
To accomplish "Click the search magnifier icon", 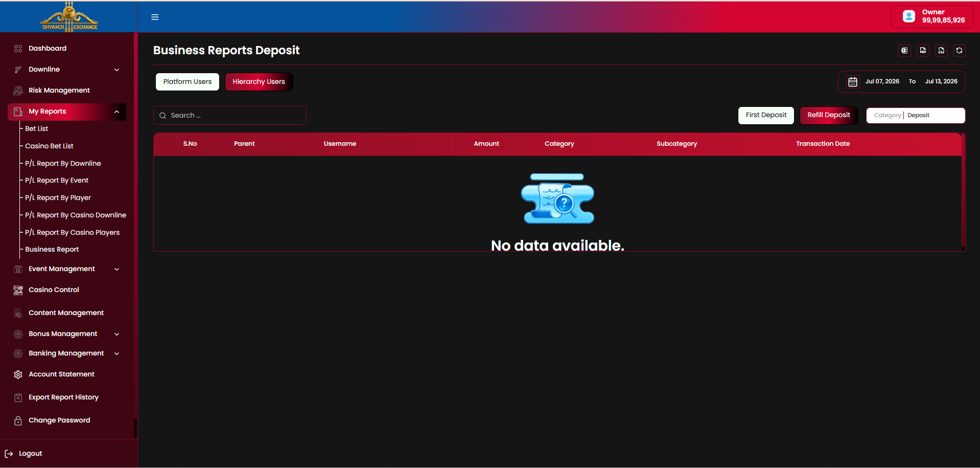I will 162,116.
